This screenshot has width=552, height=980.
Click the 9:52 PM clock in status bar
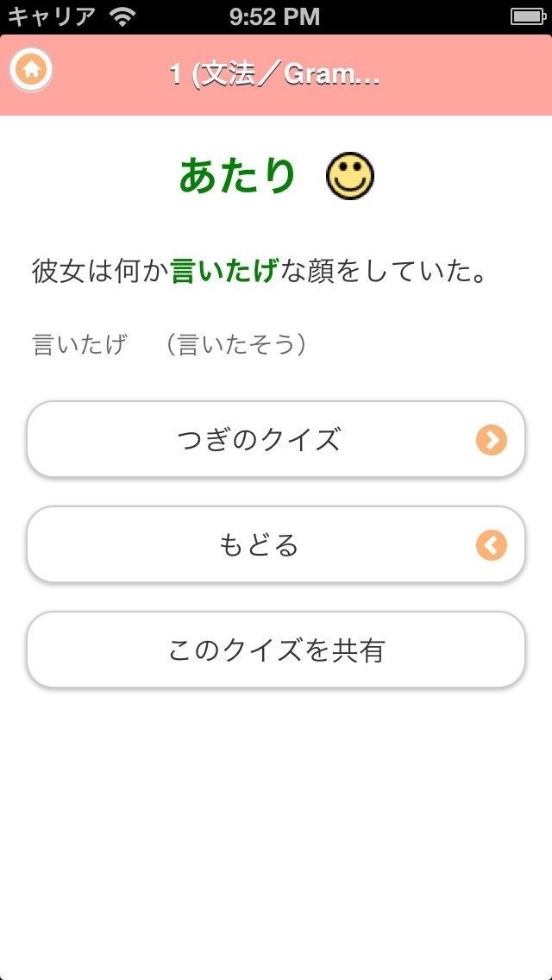(x=275, y=16)
